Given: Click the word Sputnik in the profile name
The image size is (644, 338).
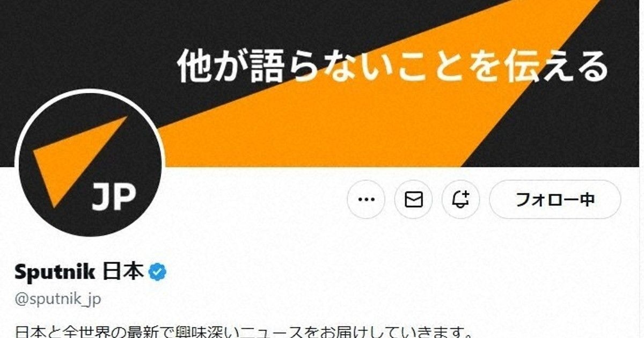Looking at the screenshot, I should [x=55, y=273].
